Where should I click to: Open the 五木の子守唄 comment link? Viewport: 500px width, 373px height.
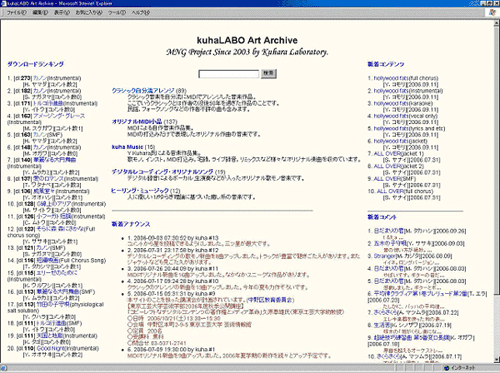[x=390, y=243]
